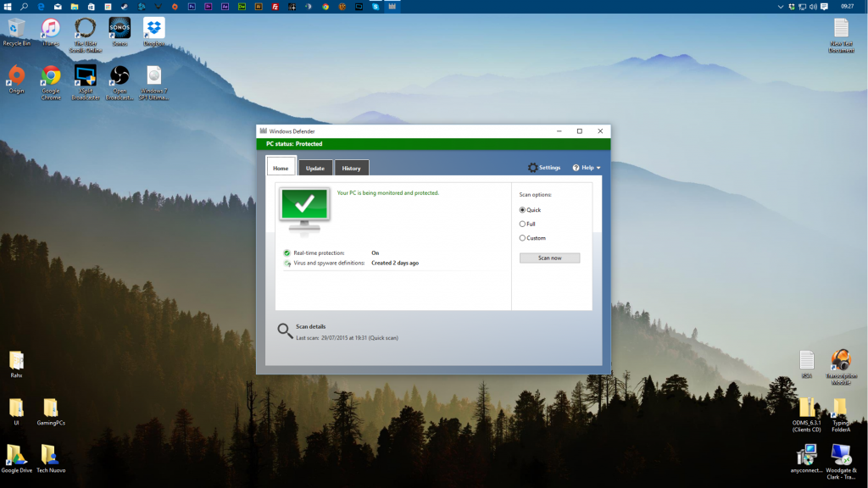Open Skype from the taskbar
868x488 pixels.
(x=376, y=8)
